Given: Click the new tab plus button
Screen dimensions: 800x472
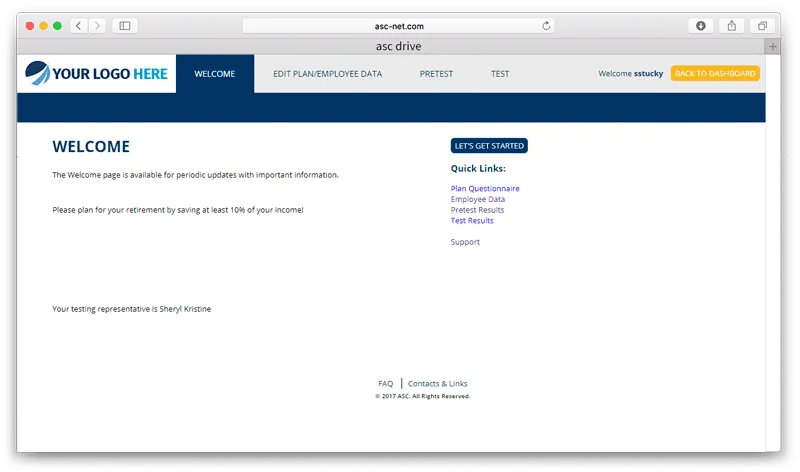Looking at the screenshot, I should click(771, 46).
